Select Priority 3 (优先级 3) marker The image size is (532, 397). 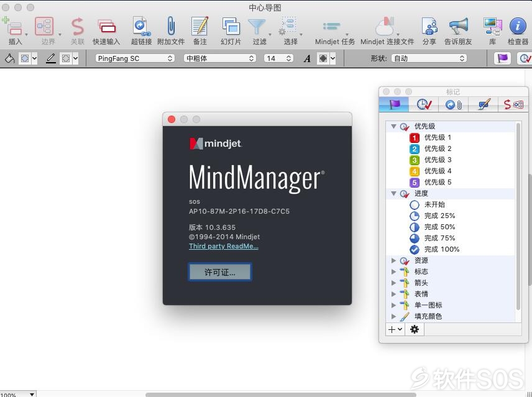431,160
